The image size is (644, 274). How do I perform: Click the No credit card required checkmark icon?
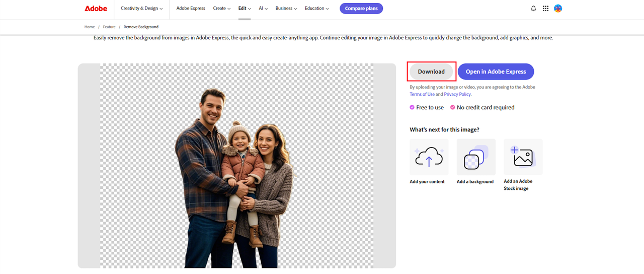pos(453,107)
